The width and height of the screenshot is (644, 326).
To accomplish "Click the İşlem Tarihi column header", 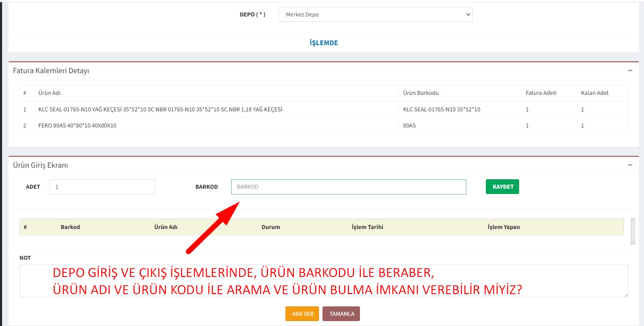I will point(367,227).
